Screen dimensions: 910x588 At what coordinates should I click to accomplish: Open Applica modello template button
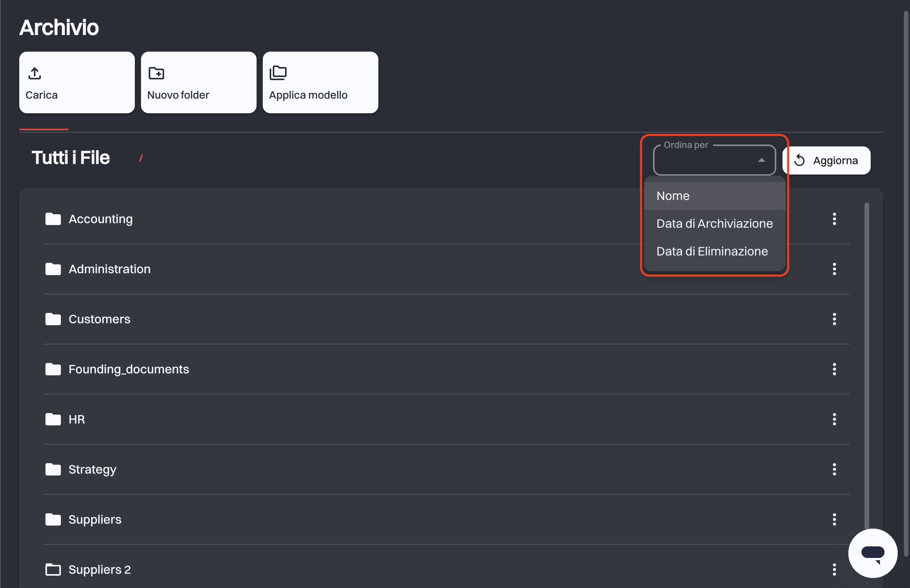321,82
